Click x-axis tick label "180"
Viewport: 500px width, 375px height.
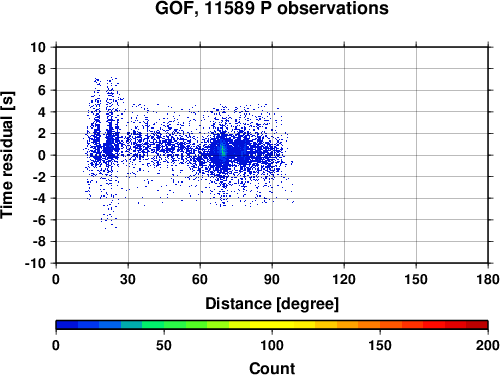pyautogui.click(x=488, y=279)
